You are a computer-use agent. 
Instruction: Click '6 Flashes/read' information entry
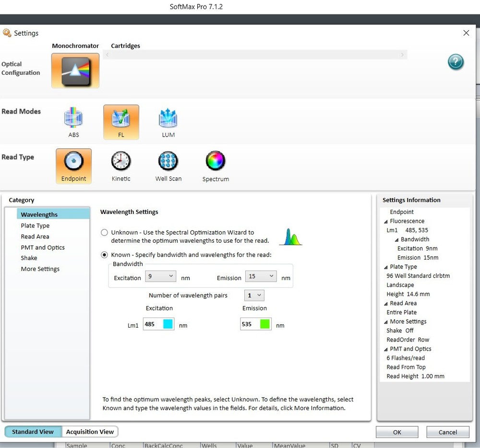(x=405, y=358)
